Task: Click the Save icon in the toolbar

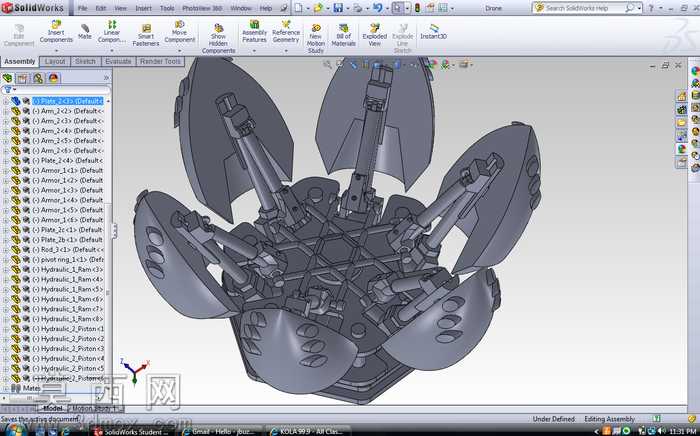Action: (x=338, y=8)
